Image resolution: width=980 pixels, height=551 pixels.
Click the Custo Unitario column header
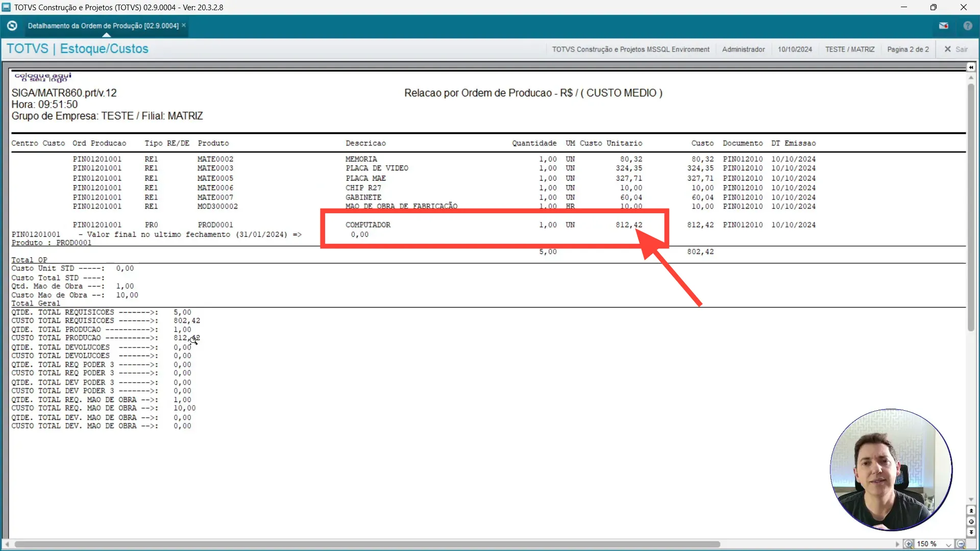[x=611, y=143]
